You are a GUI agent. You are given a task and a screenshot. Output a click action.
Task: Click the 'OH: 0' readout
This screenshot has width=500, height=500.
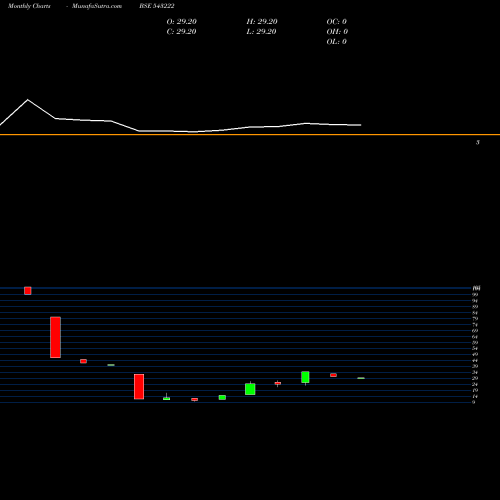click(x=337, y=32)
